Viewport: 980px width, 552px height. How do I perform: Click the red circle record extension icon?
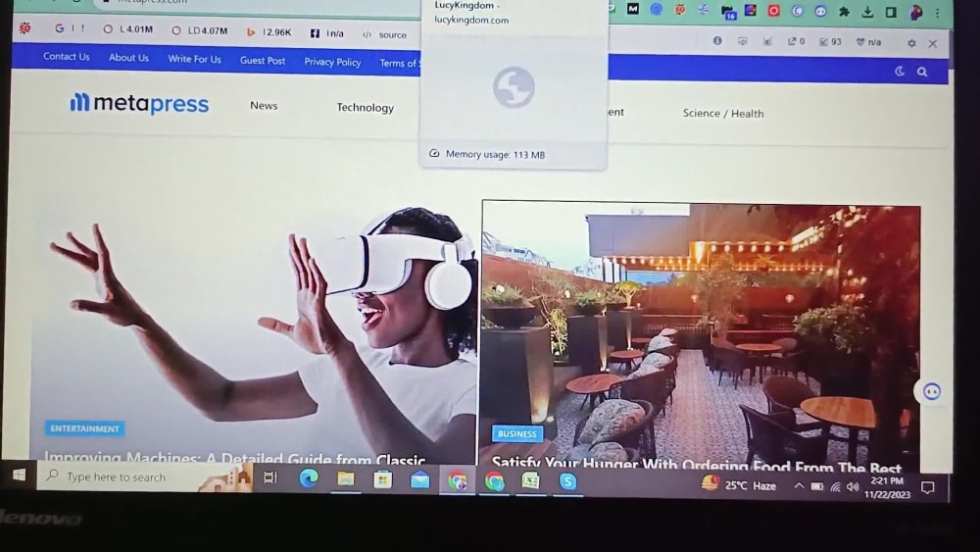pos(774,11)
